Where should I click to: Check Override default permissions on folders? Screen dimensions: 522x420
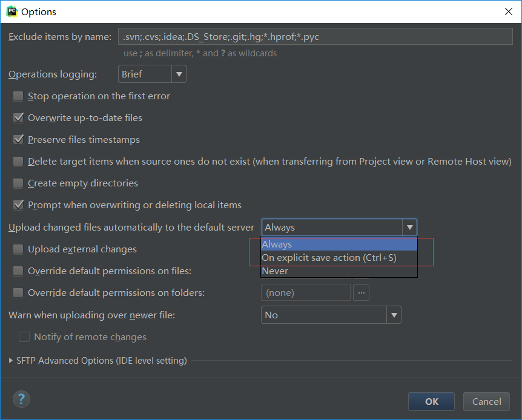(18, 293)
